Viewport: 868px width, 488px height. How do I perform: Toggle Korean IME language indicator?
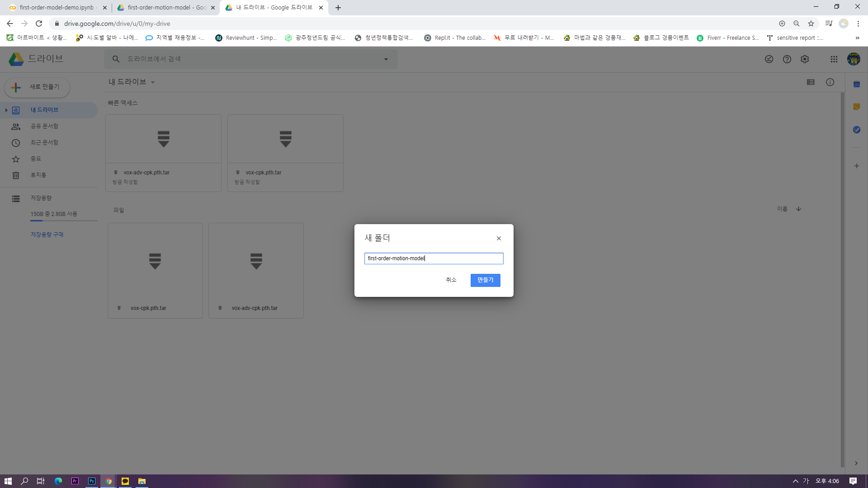(x=806, y=481)
